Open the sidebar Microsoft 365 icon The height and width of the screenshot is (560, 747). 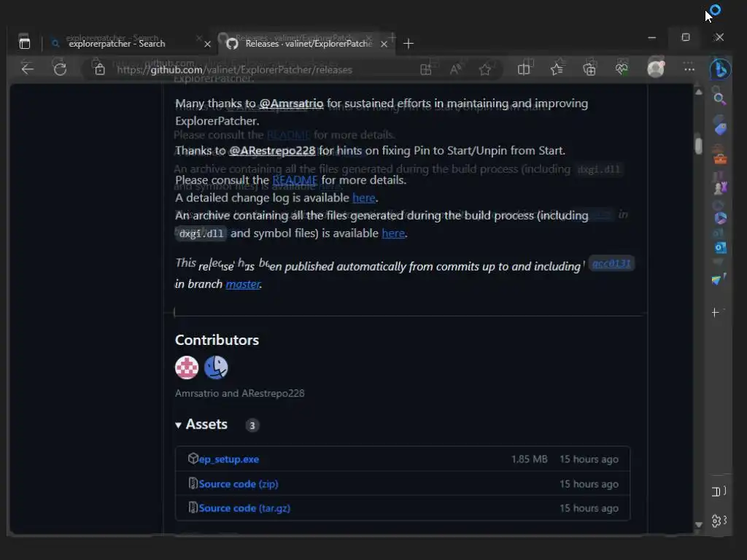[720, 218]
